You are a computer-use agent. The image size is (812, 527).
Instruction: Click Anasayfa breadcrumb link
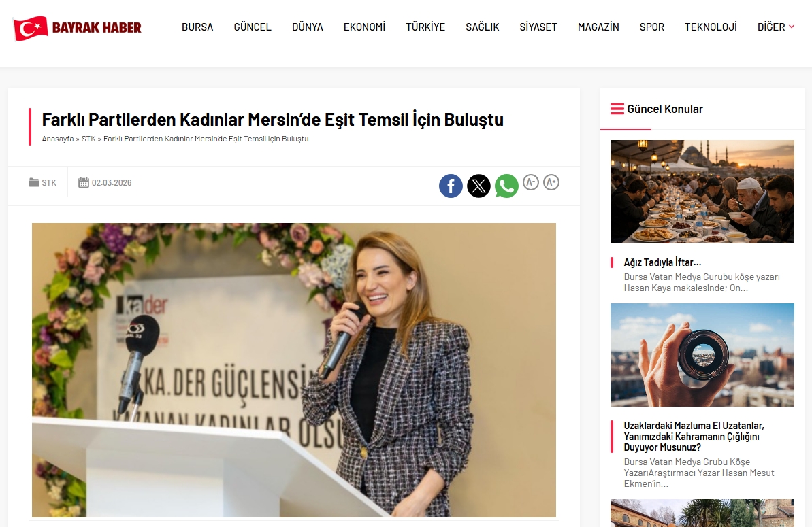click(x=58, y=139)
